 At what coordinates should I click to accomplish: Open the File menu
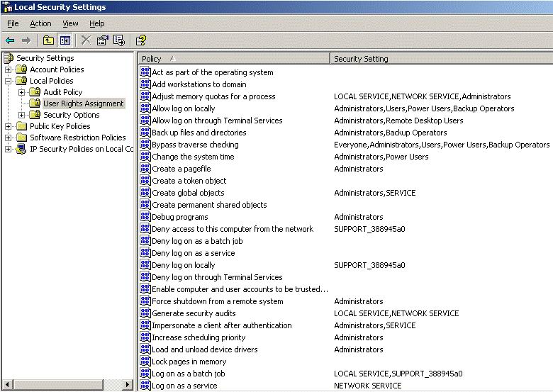tap(13, 23)
